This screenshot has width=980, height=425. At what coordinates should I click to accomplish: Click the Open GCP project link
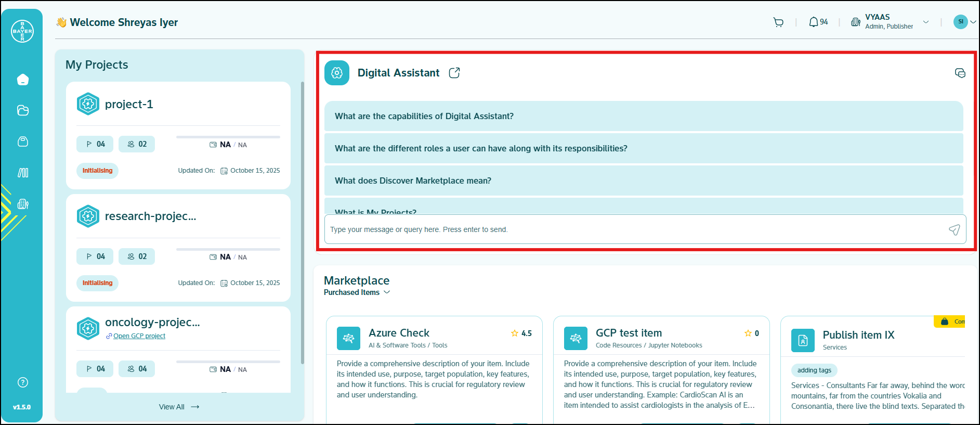pos(139,336)
